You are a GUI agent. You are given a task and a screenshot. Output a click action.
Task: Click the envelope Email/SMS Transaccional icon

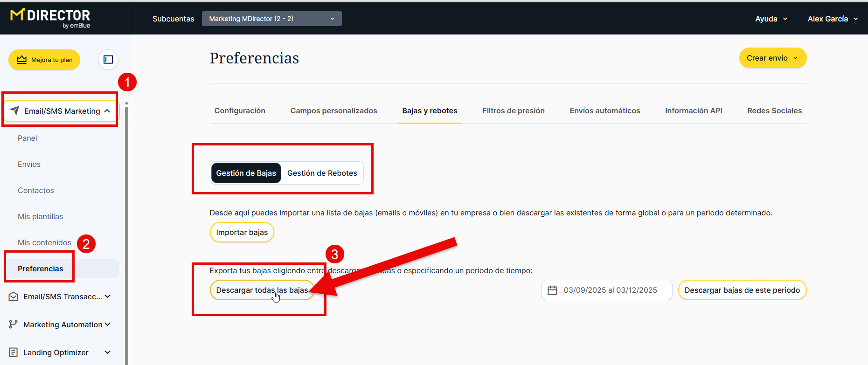[14, 296]
